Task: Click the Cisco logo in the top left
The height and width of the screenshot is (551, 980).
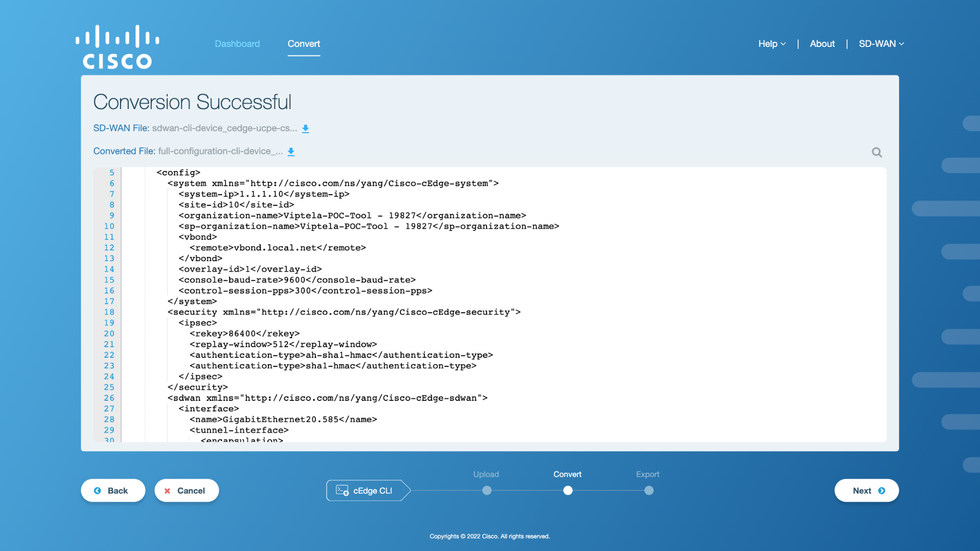Action: tap(116, 46)
